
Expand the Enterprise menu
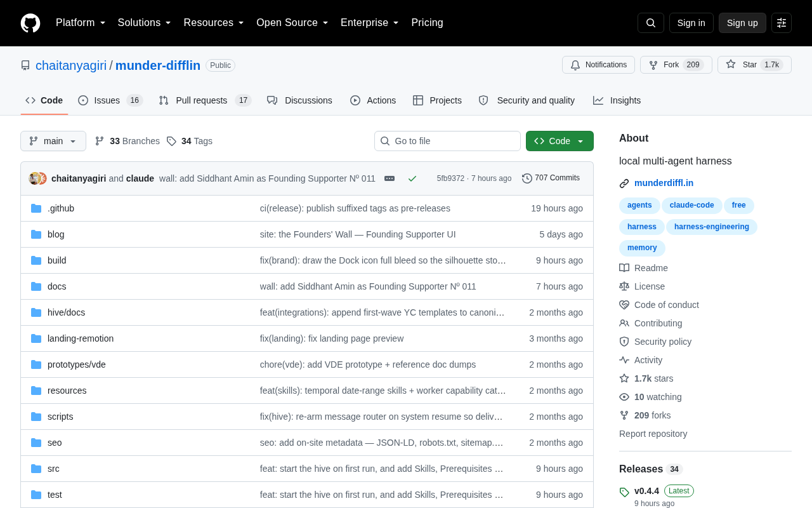pos(370,23)
